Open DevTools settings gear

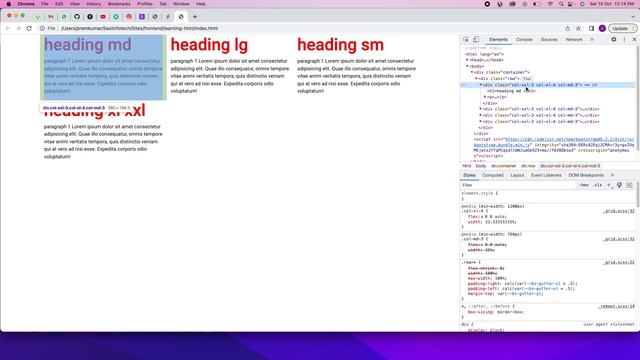click(613, 40)
